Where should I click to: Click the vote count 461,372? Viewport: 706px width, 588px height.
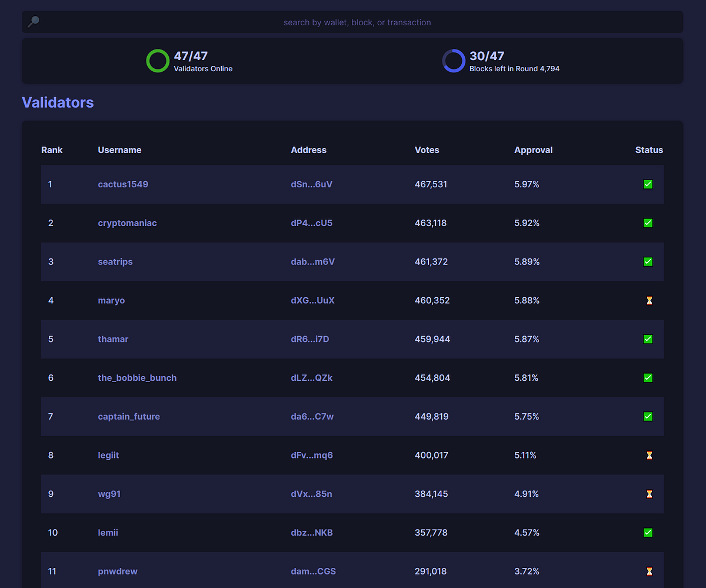(431, 262)
